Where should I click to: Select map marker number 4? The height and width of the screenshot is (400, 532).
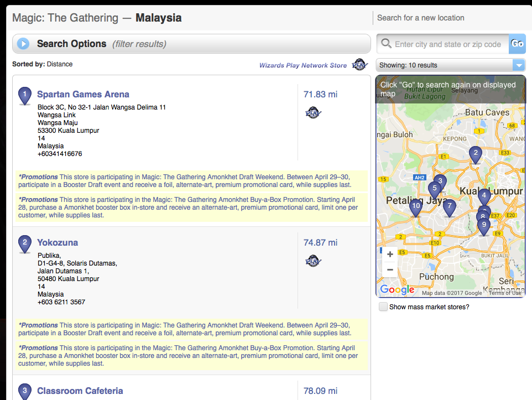[x=484, y=197]
